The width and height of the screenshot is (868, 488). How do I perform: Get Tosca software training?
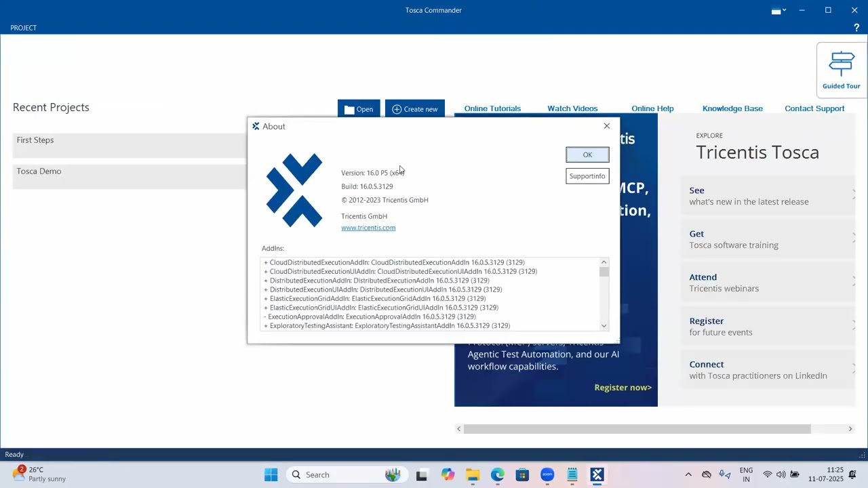tap(769, 239)
